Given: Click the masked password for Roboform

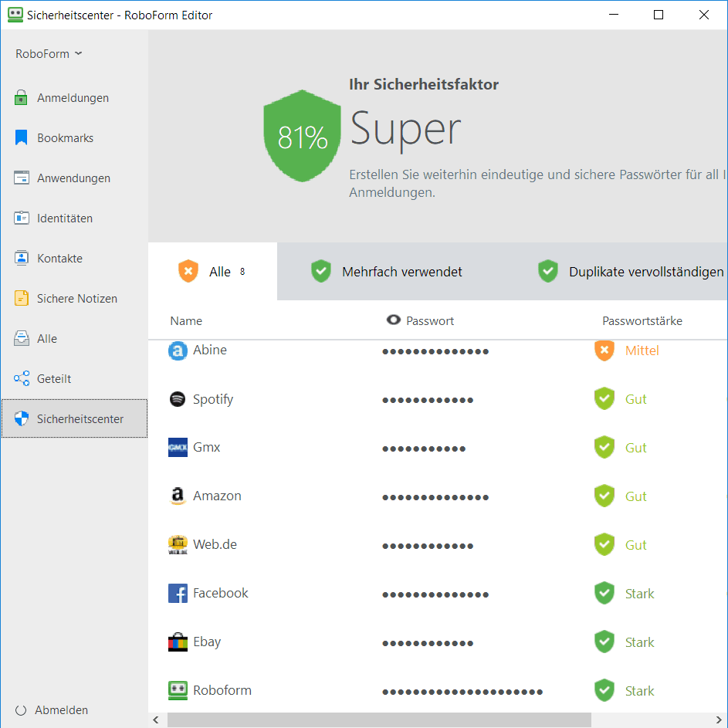Looking at the screenshot, I should click(462, 692).
